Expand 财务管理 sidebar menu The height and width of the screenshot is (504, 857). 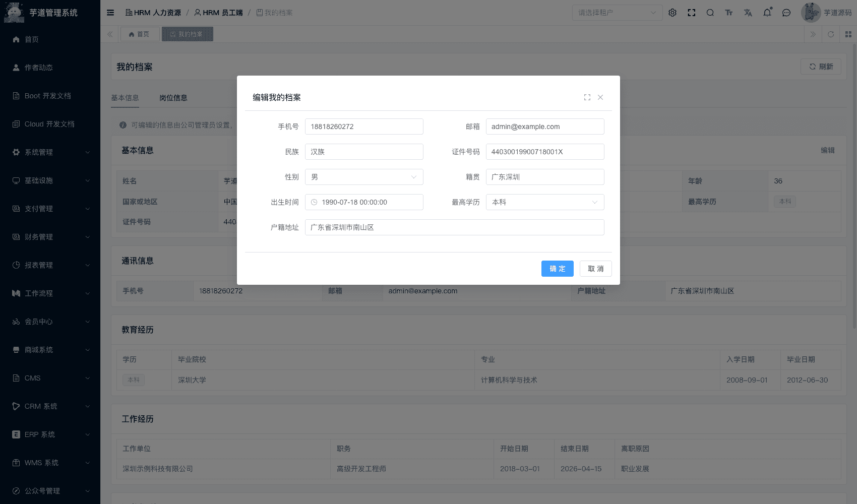pyautogui.click(x=50, y=237)
